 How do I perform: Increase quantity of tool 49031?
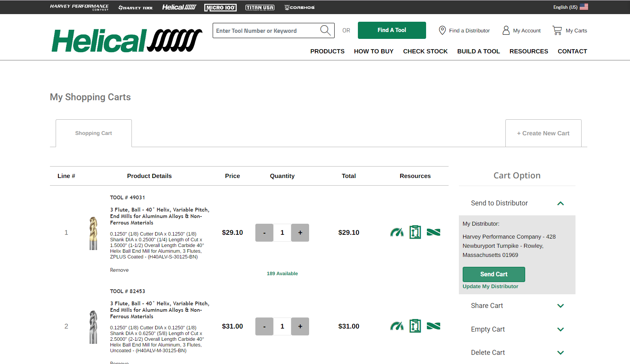pos(300,233)
